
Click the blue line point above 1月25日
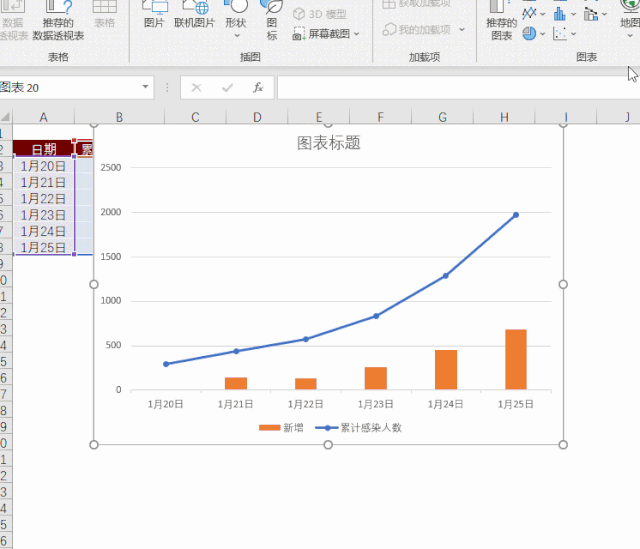coord(516,215)
